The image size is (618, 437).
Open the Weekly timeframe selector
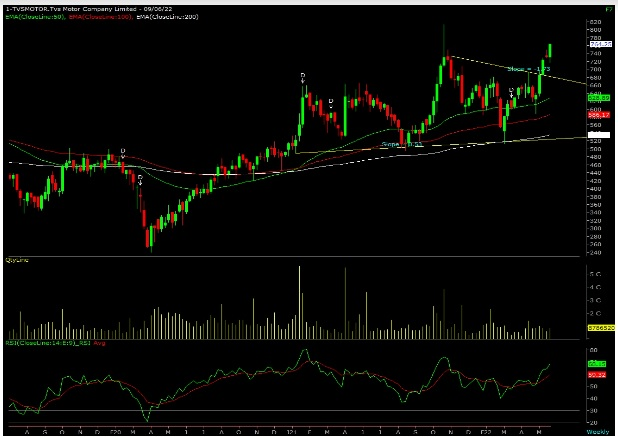[599, 432]
